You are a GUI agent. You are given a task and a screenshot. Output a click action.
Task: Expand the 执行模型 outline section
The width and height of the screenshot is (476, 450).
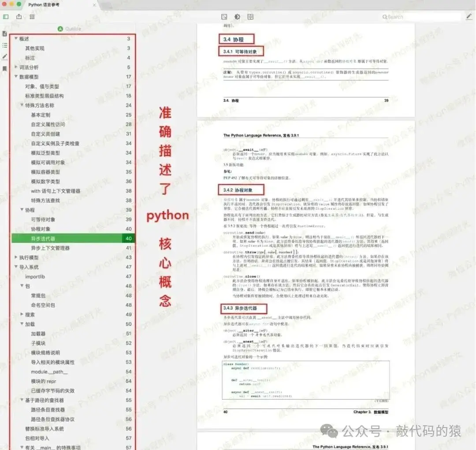(x=16, y=257)
